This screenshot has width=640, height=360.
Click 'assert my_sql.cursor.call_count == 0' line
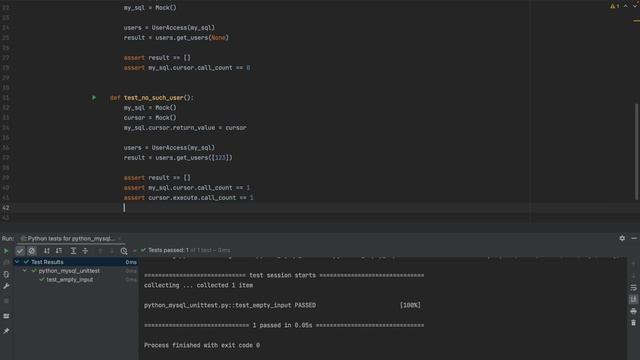[187, 68]
